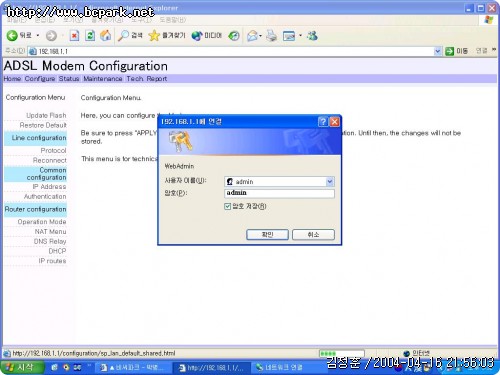Screen dimensions: 500x375
Task: Click the Forward arrow icon in toolbar
Action: pos(51,36)
